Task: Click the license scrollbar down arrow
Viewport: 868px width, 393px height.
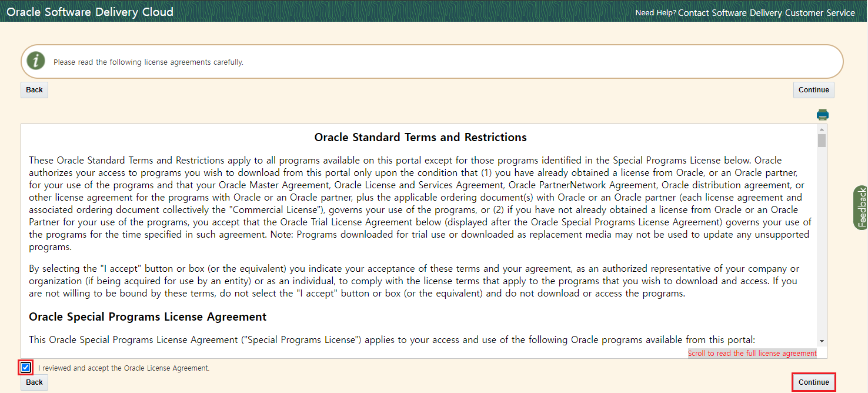Action: (x=822, y=341)
